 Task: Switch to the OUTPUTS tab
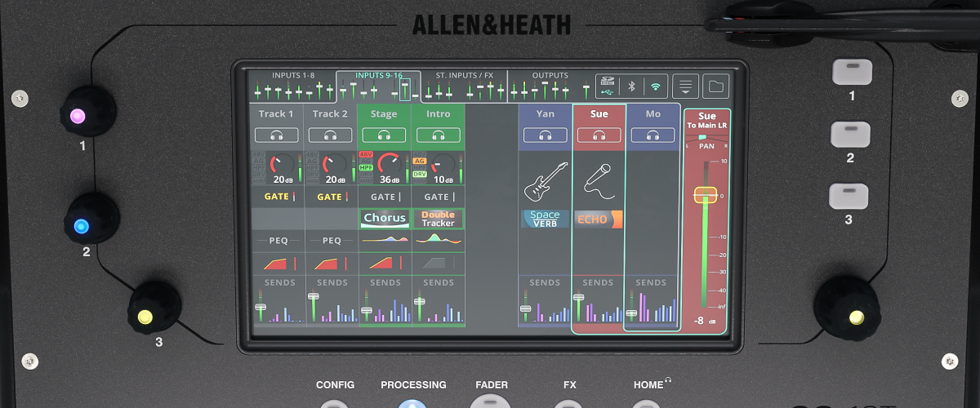click(550, 85)
